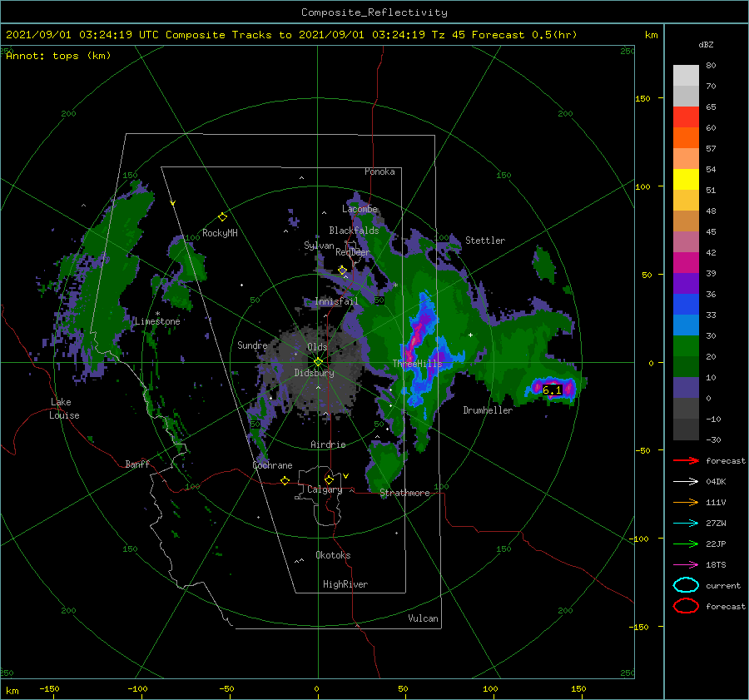The width and height of the screenshot is (749, 700).
Task: Click the Composite_Reflectivity title
Action: pyautogui.click(x=374, y=12)
